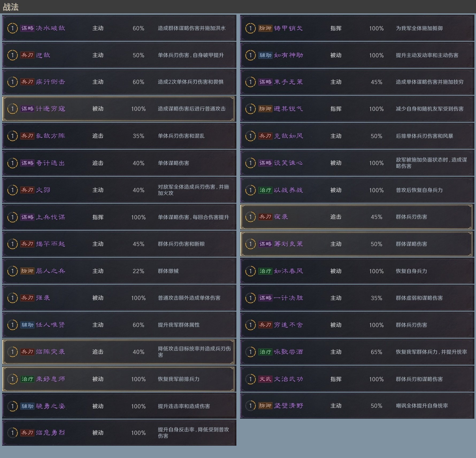Click the 谋略 tag beside 奇计迭出
Viewport: 476px width, 458px height.
27,163
